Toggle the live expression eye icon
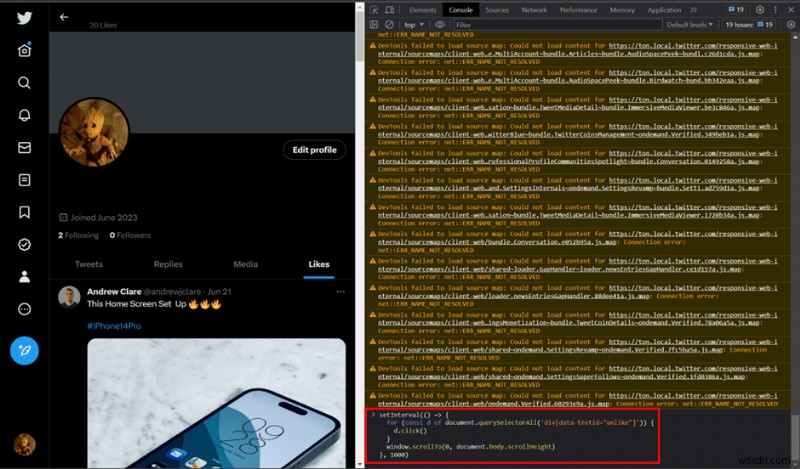The image size is (800, 469). tap(439, 24)
